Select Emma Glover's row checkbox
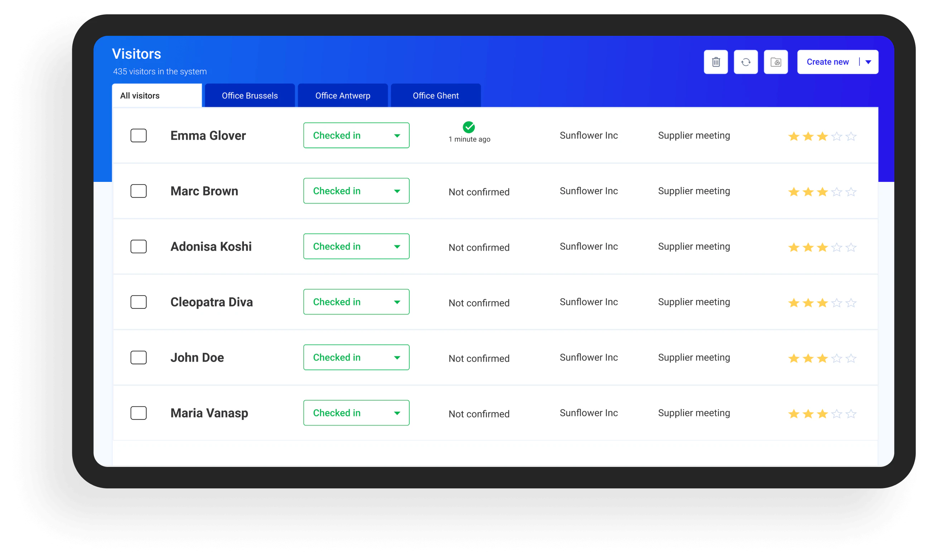This screenshot has height=560, width=930. tap(139, 135)
